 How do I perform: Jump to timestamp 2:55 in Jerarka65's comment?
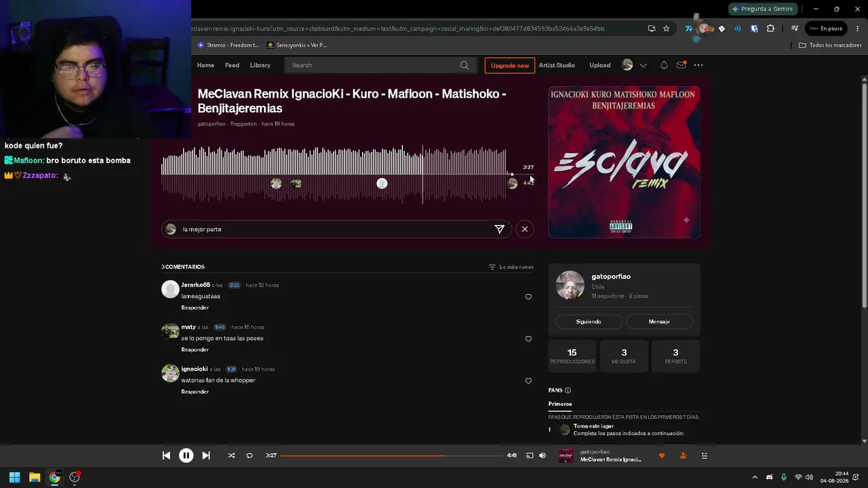(x=234, y=285)
